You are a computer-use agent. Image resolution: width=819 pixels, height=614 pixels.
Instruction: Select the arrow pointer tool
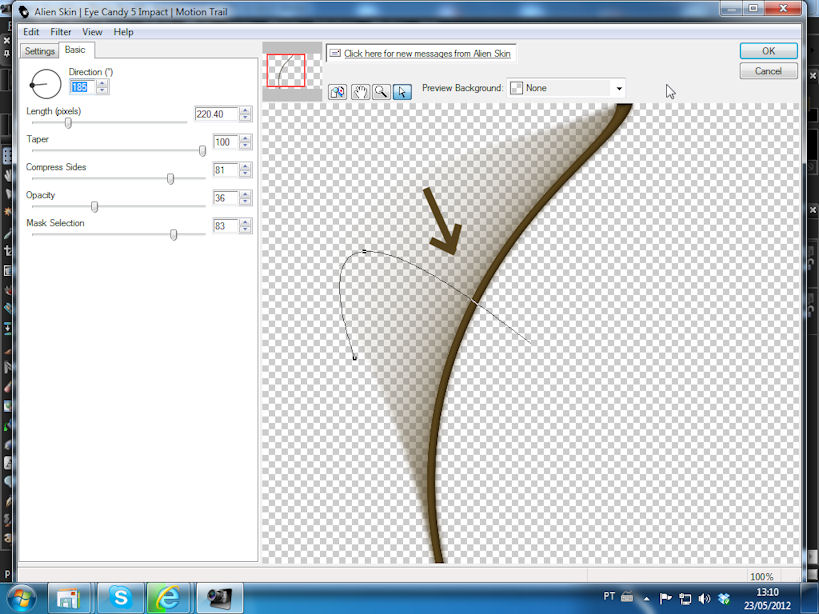pos(402,92)
